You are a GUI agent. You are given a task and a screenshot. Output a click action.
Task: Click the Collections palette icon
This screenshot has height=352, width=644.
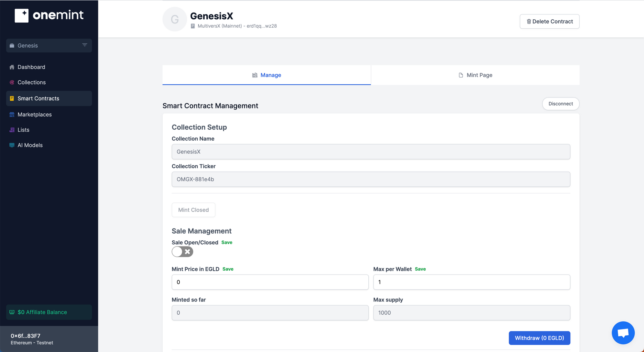tap(12, 82)
